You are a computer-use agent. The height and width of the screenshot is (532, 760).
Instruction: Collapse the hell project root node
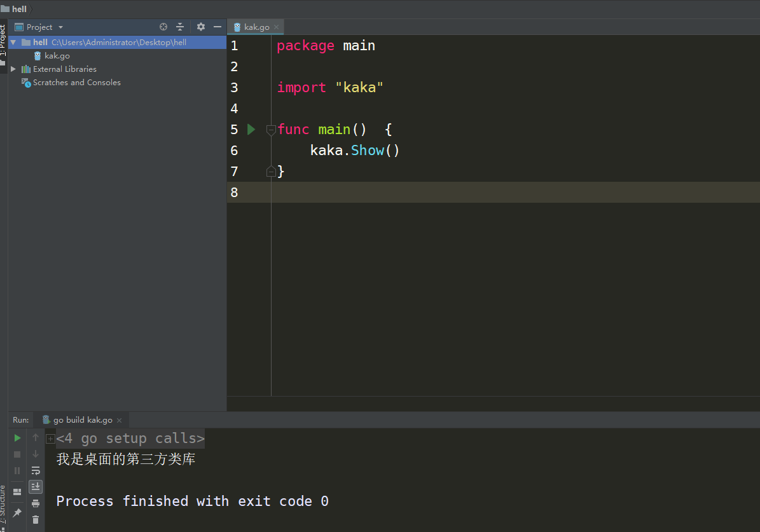[13, 43]
